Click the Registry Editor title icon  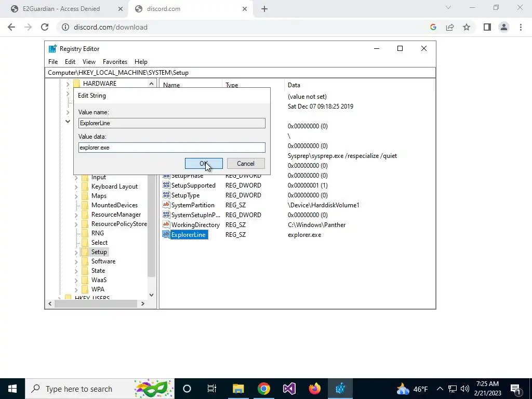pos(52,49)
